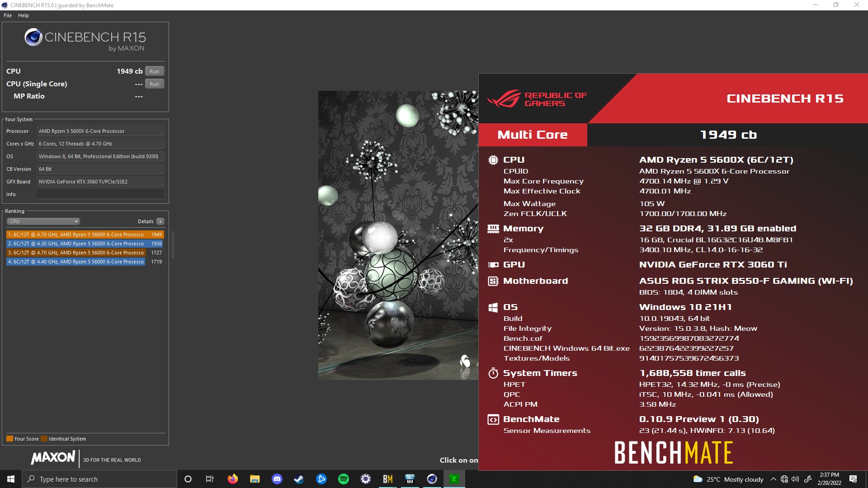Launch Firefox from taskbar
Image resolution: width=868 pixels, height=488 pixels.
click(x=232, y=479)
